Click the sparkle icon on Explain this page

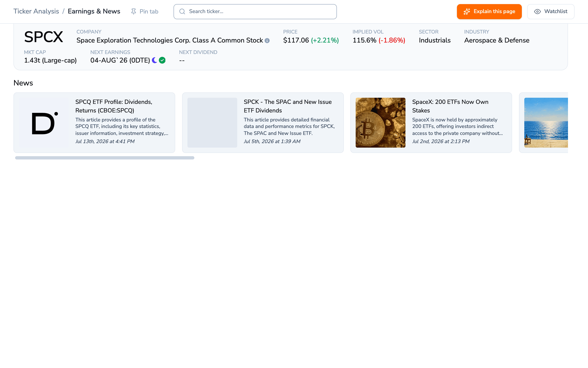(467, 11)
